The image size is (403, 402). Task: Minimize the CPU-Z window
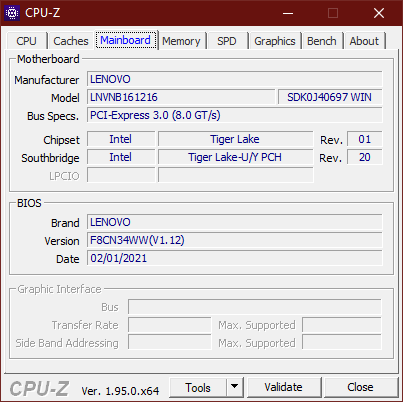(288, 13)
